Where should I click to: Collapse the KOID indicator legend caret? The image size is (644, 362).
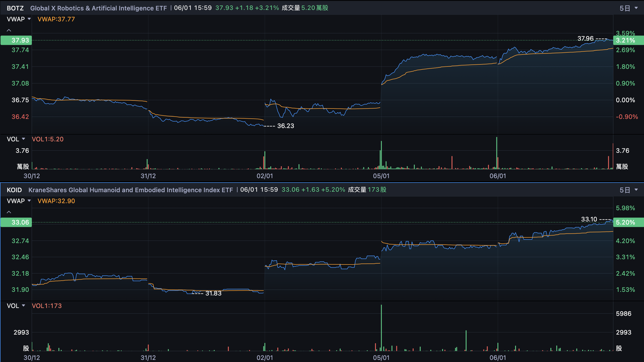pos(9,212)
